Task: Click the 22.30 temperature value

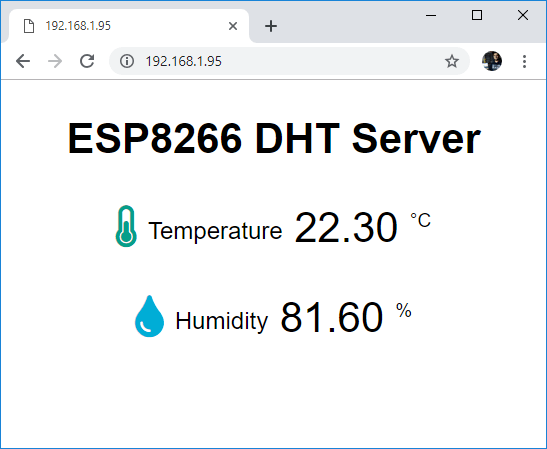Action: 346,228
